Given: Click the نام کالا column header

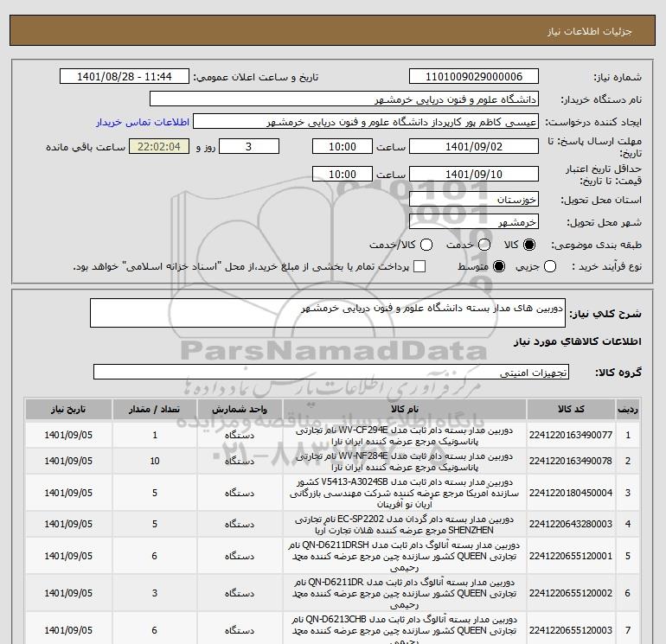Looking at the screenshot, I should pyautogui.click(x=405, y=409).
